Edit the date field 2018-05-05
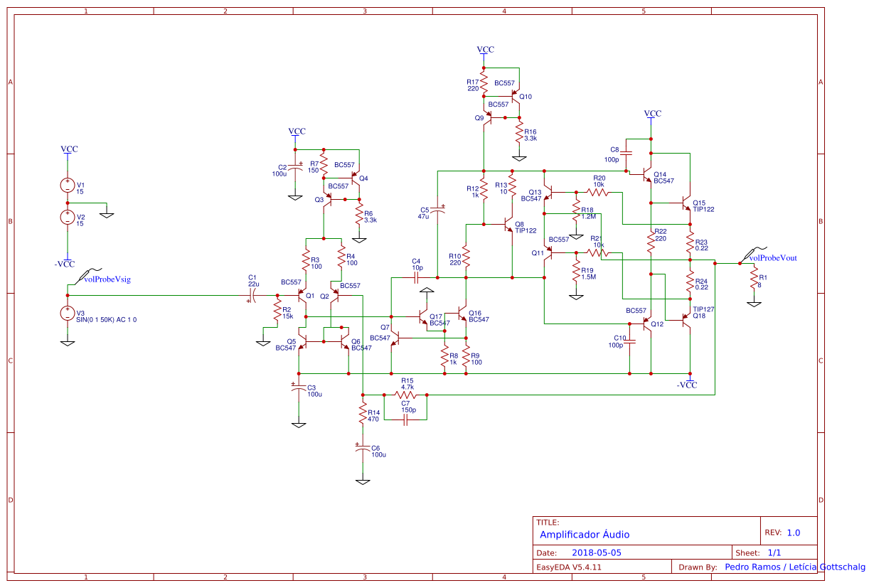This screenshot has height=588, width=874. [596, 552]
